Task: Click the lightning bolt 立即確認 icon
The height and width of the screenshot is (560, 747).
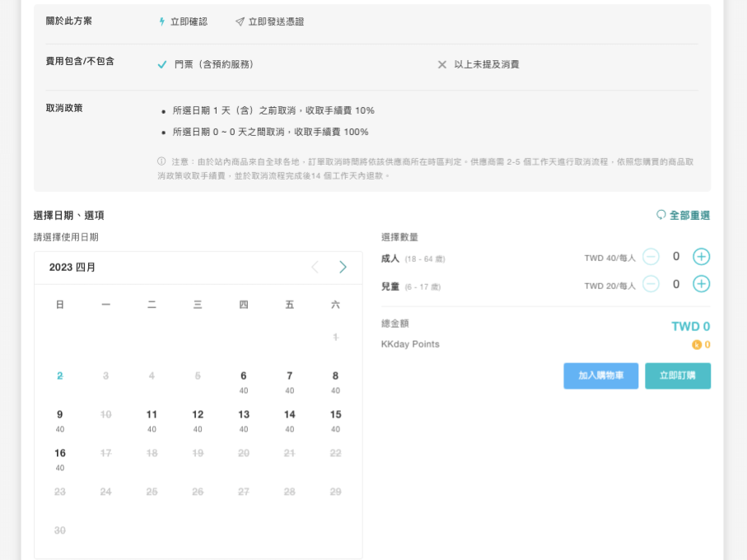Action: (162, 21)
